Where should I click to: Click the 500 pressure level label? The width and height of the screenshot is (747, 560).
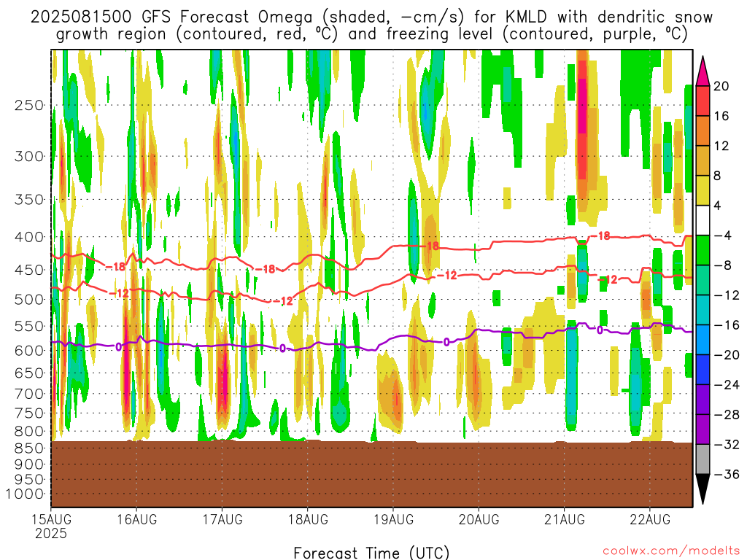click(x=29, y=300)
